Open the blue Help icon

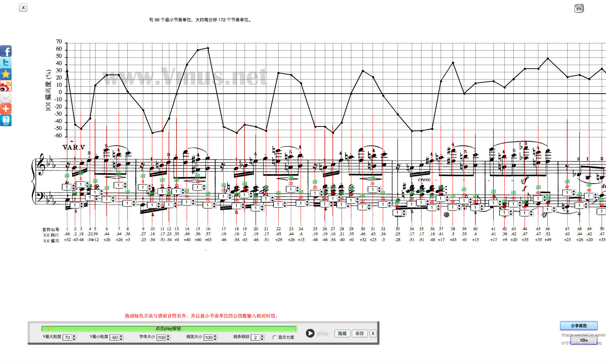pos(6,120)
